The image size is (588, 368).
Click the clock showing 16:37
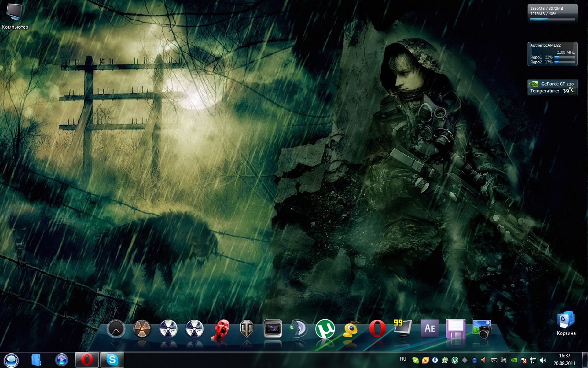[x=565, y=356]
